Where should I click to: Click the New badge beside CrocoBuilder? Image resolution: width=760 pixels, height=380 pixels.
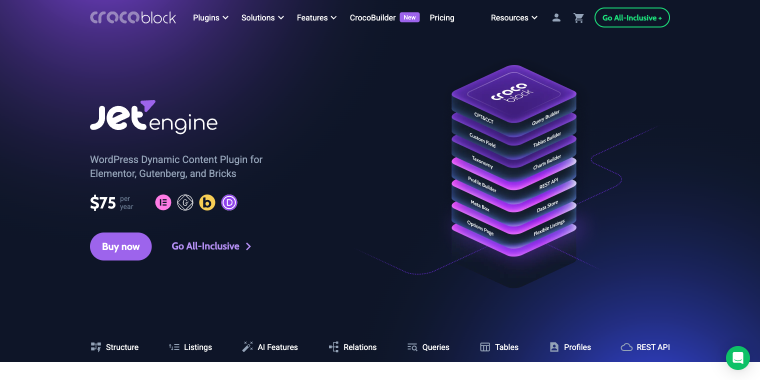pos(410,17)
